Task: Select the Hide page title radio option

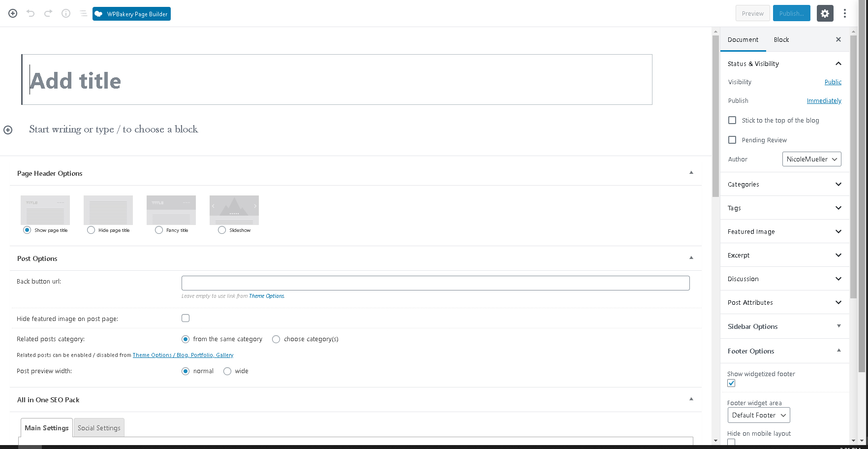Action: coord(91,230)
